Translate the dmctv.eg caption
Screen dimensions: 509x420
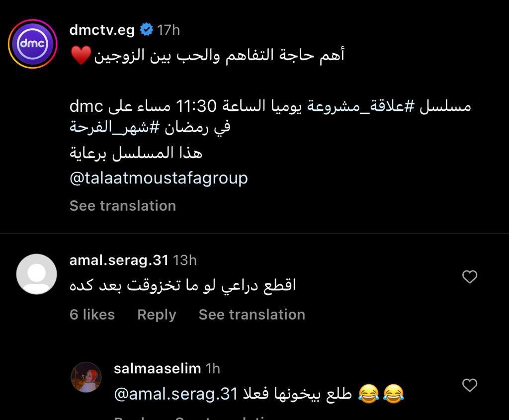point(123,206)
